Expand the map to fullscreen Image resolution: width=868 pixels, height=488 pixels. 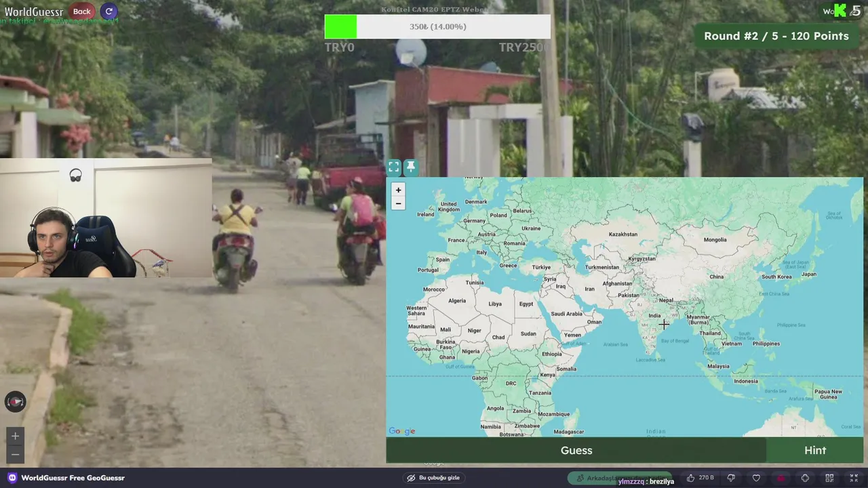point(394,167)
